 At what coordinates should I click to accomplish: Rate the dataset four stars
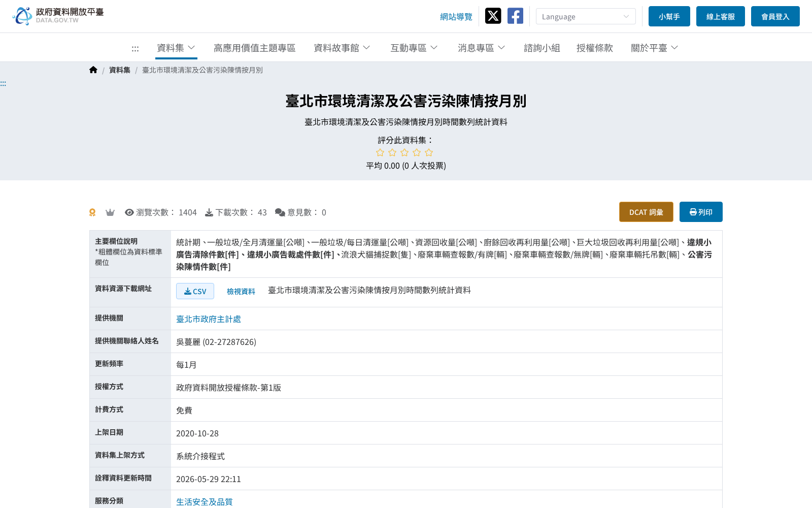pyautogui.click(x=417, y=152)
